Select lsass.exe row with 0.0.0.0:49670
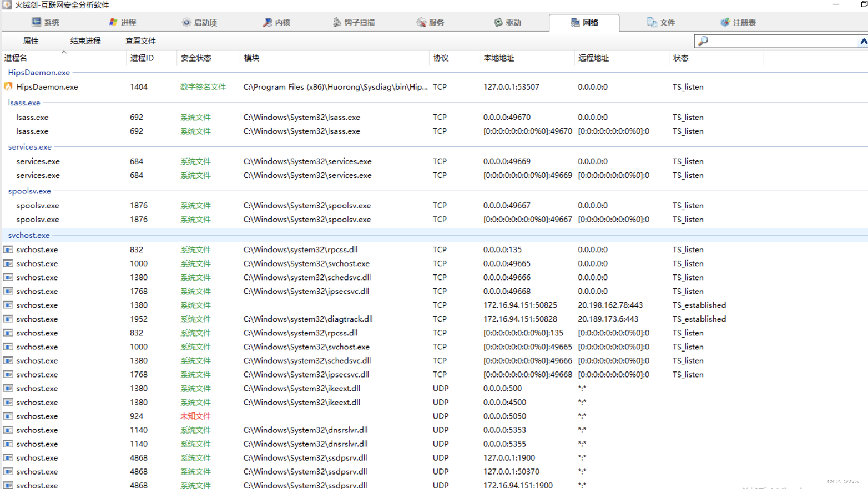Viewport: 868px width, 489px height. point(434,117)
